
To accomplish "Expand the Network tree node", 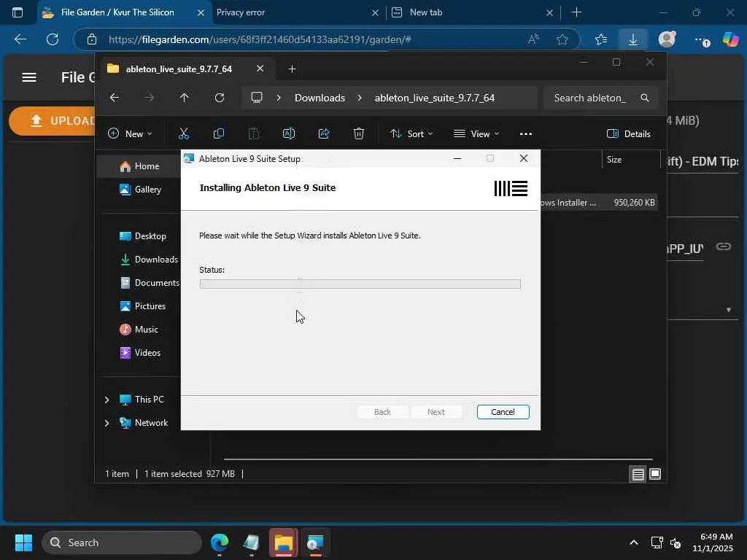I will click(x=107, y=423).
